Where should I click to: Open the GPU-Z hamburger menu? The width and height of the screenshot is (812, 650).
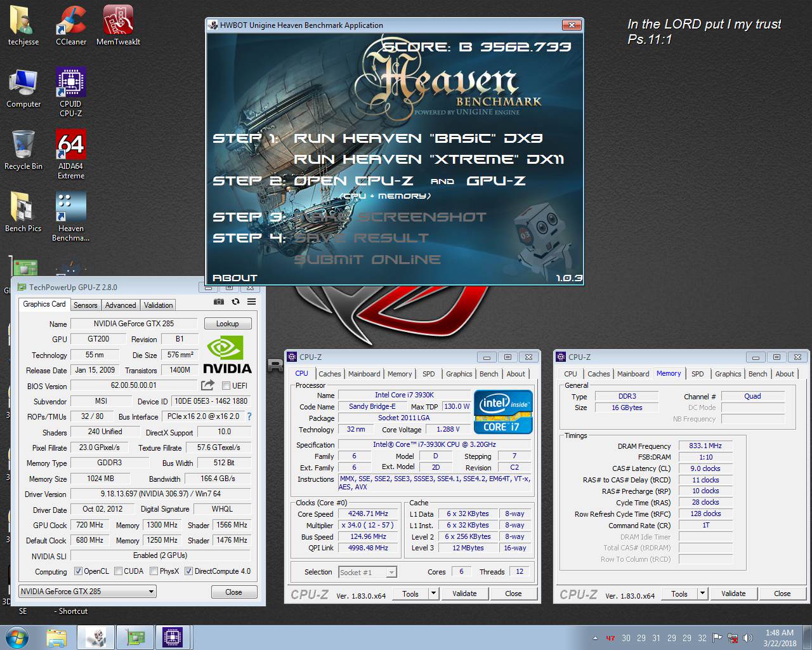(252, 302)
